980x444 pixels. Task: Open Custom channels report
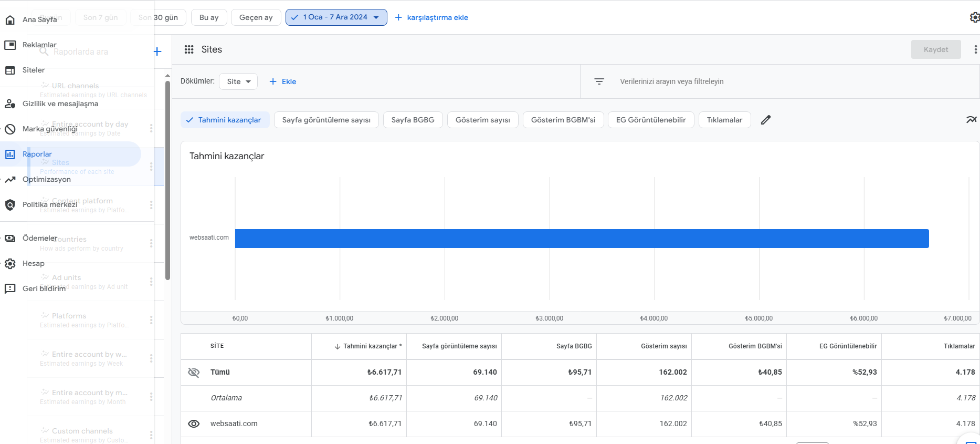pyautogui.click(x=94, y=435)
